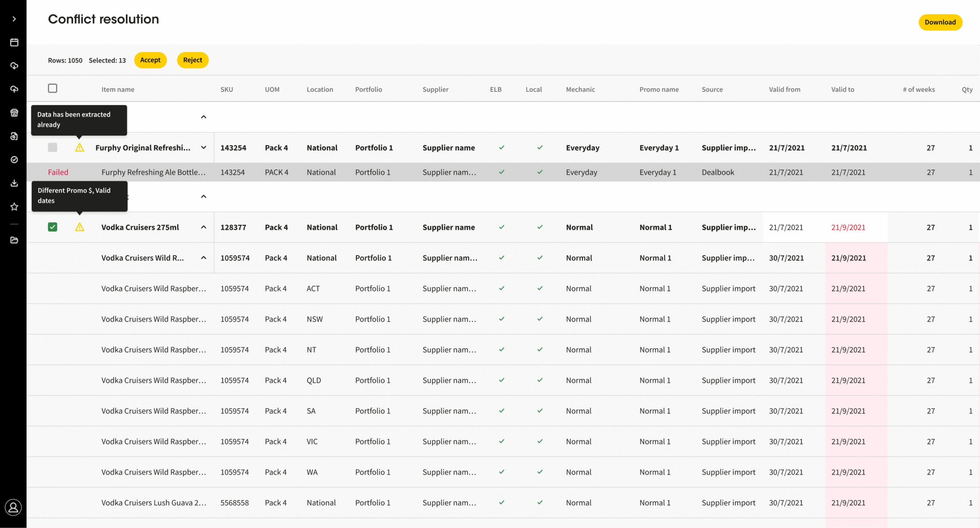Uncheck the Vodka Cruisers 275ml checkbox
The image size is (980, 528).
click(x=52, y=227)
